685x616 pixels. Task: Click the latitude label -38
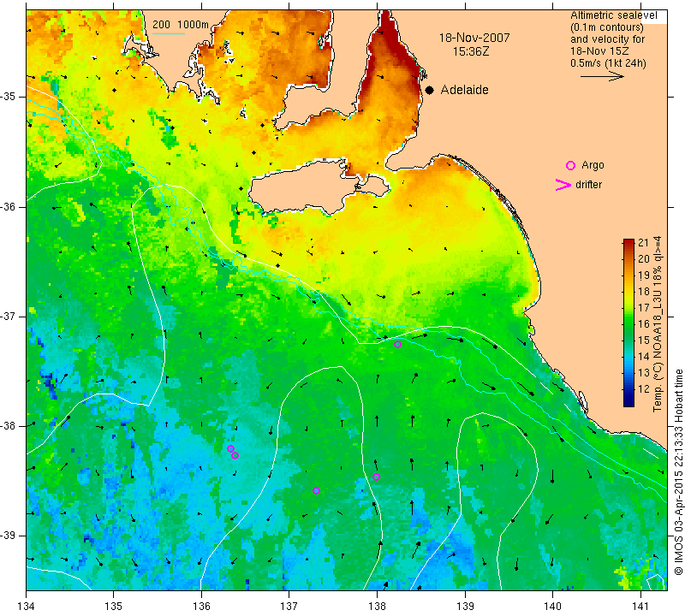coord(8,426)
